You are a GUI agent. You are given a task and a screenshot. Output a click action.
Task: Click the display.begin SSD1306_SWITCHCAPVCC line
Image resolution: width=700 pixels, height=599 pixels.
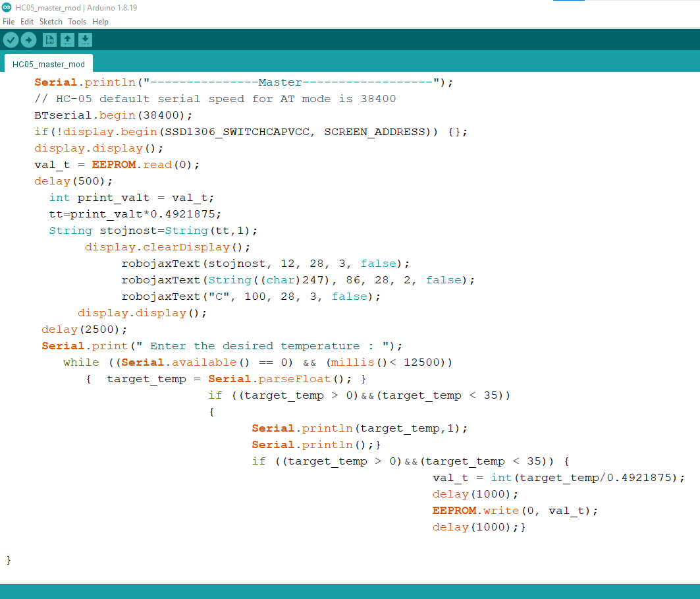click(251, 132)
